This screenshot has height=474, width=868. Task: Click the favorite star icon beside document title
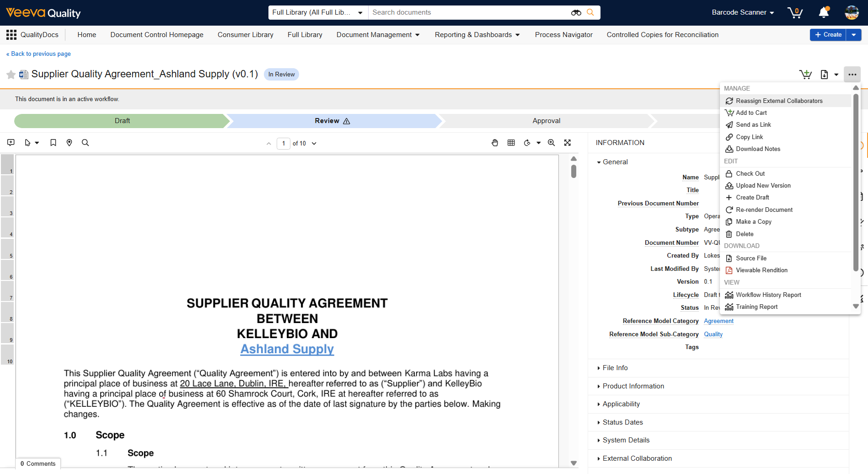(11, 75)
